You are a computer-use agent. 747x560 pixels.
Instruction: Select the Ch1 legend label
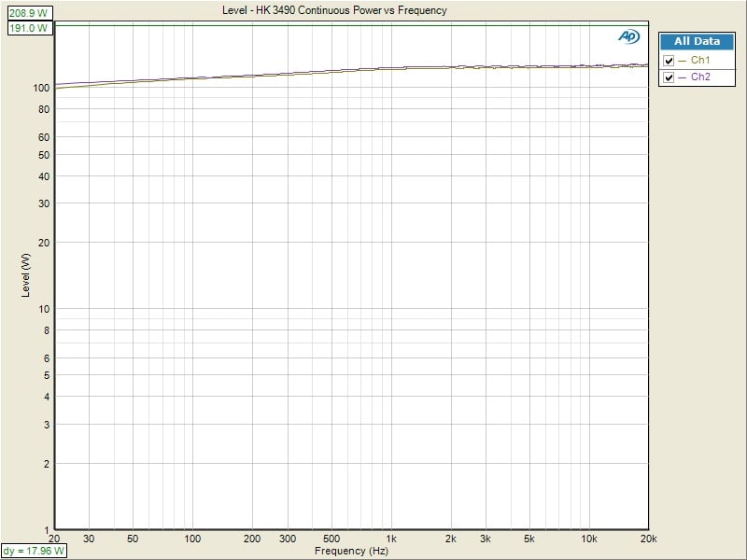click(x=700, y=61)
